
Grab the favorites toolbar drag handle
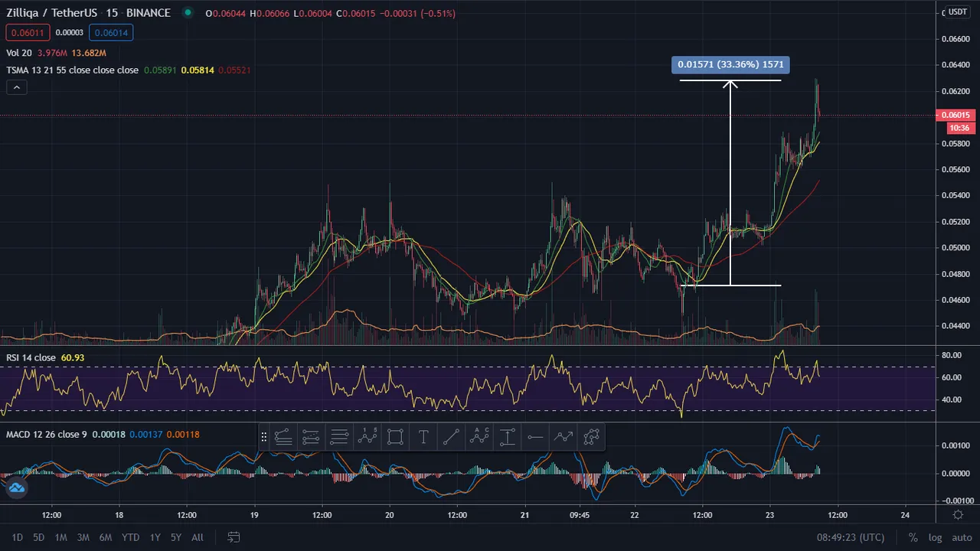click(x=264, y=437)
